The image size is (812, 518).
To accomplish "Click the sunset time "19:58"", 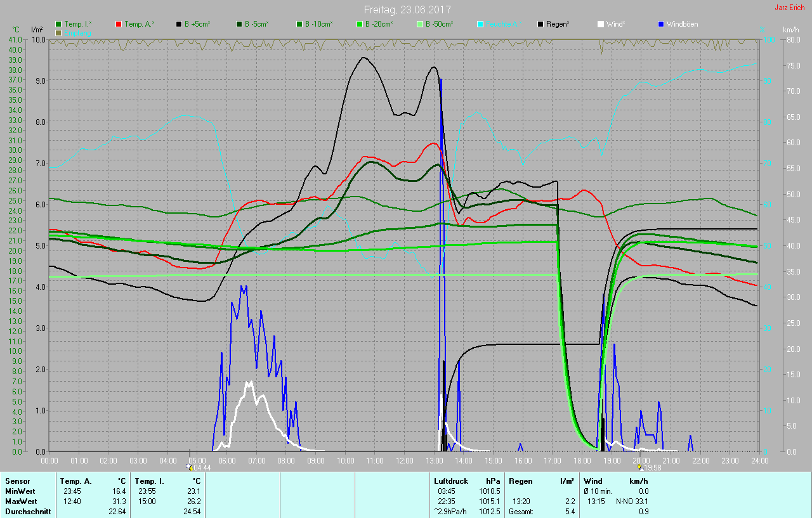I will [x=653, y=468].
